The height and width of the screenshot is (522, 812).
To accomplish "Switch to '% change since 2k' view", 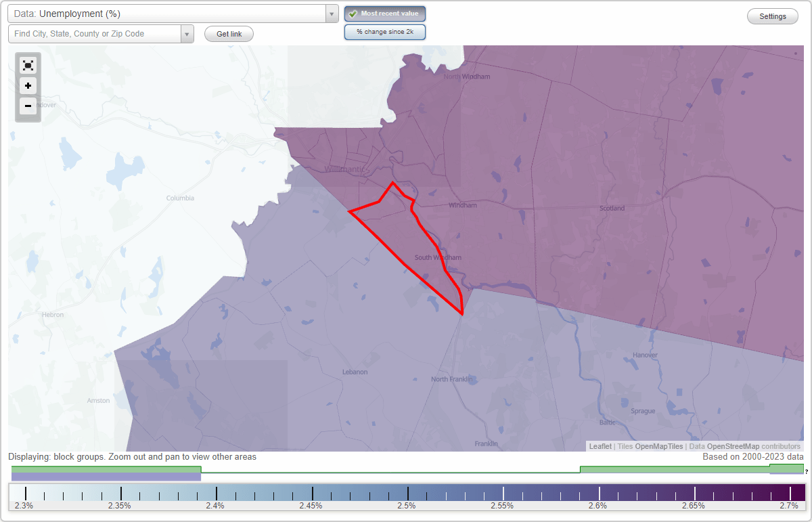I will pyautogui.click(x=384, y=31).
